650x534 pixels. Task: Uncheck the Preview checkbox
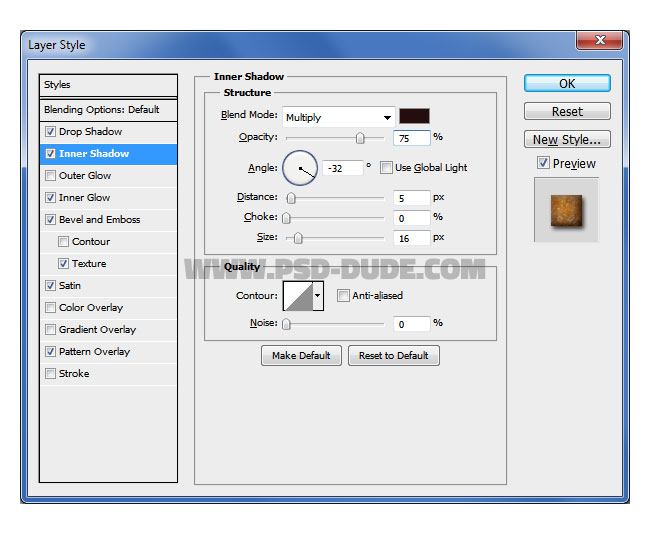point(543,163)
